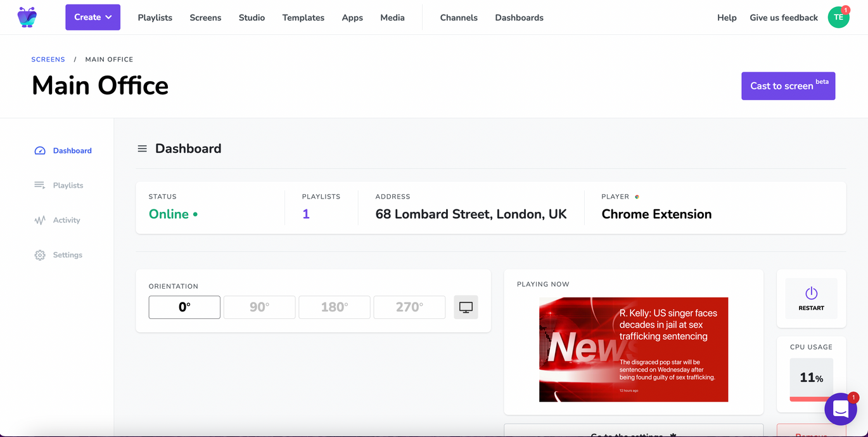The height and width of the screenshot is (437, 868).
Task: Click the Playing Now news thumbnail
Action: tap(633, 349)
